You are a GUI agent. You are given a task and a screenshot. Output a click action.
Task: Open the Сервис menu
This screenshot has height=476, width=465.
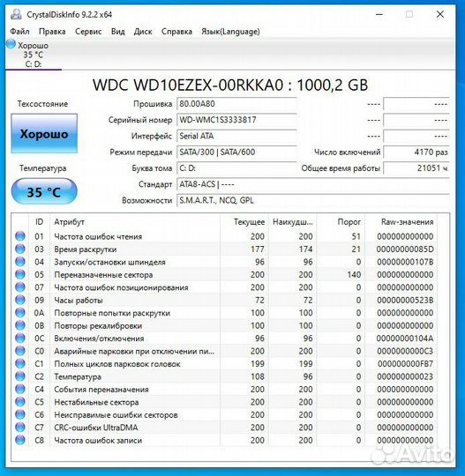88,32
